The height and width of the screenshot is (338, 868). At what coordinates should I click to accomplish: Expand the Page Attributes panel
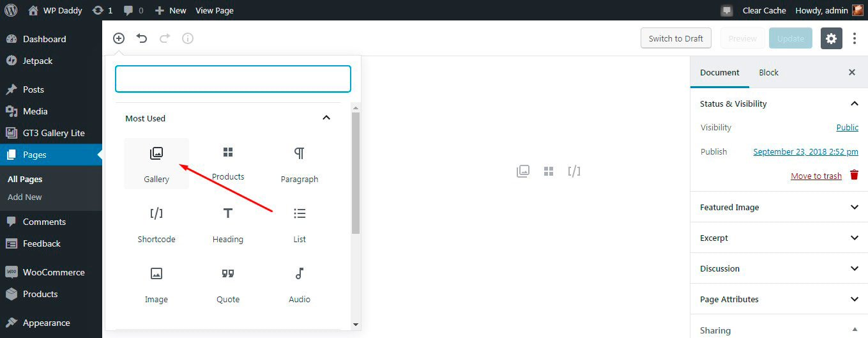[x=779, y=299]
